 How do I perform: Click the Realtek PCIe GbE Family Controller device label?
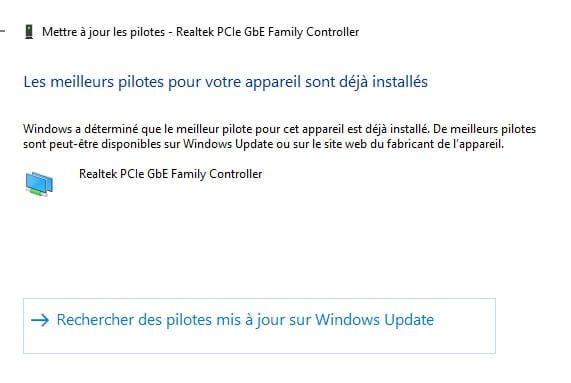click(x=170, y=174)
